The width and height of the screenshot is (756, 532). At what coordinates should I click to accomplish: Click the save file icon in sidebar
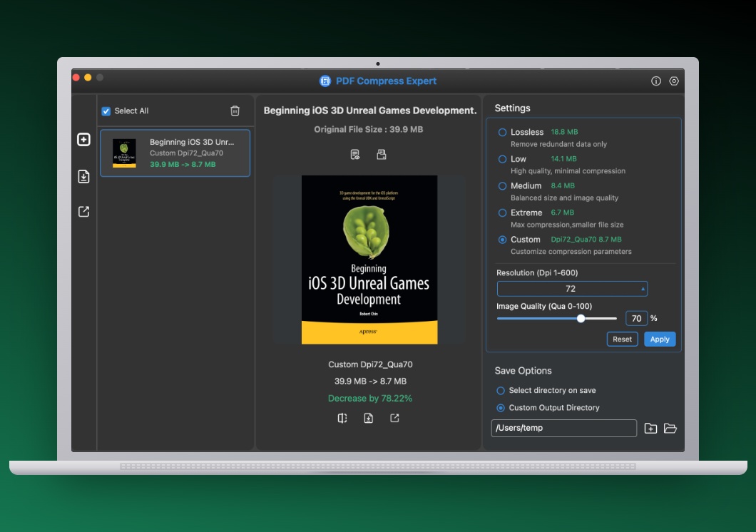click(83, 176)
